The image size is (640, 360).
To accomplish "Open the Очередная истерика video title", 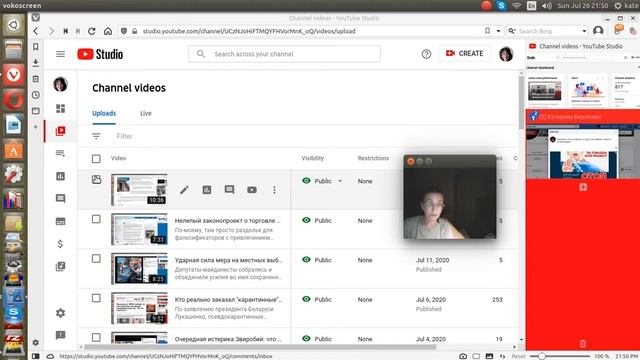I will coord(228,339).
